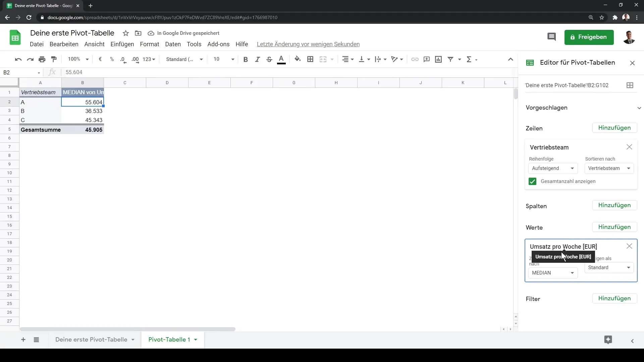
Task: Select data range grid icon in editor
Action: pos(630,85)
